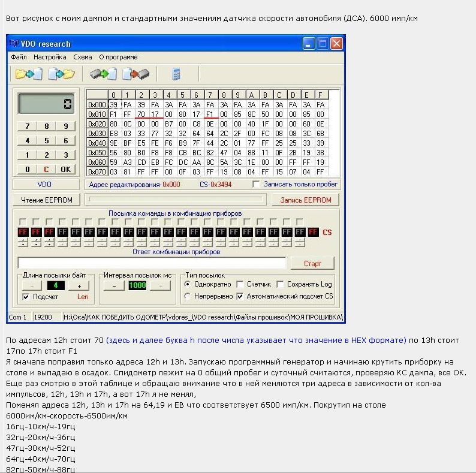Select the underlined 70 hex cell
Viewport: 476px width, 473px height.
(x=141, y=114)
